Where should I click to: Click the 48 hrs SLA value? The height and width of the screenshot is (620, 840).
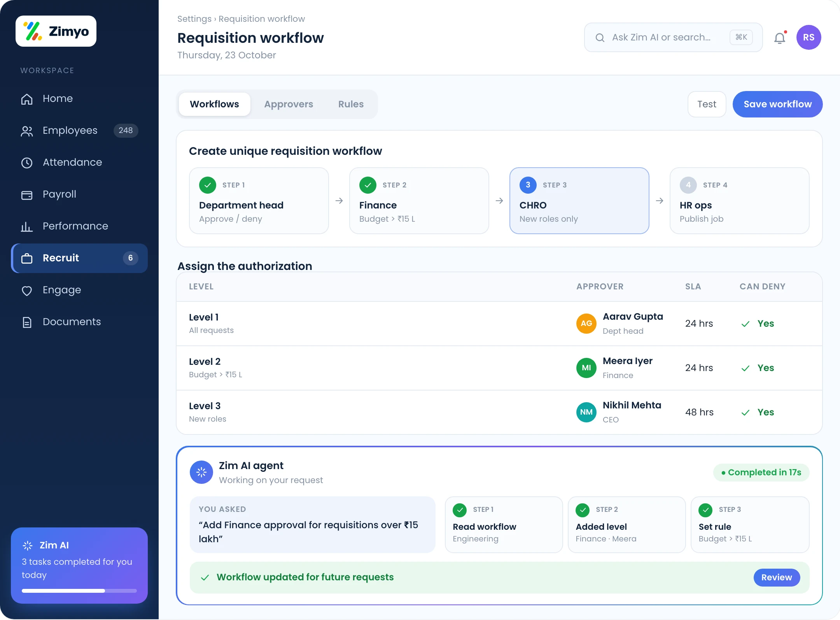(x=699, y=412)
